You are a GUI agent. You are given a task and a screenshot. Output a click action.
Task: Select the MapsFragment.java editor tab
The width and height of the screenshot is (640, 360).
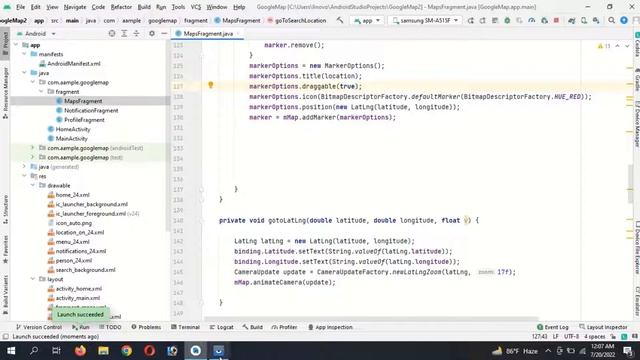[208, 33]
